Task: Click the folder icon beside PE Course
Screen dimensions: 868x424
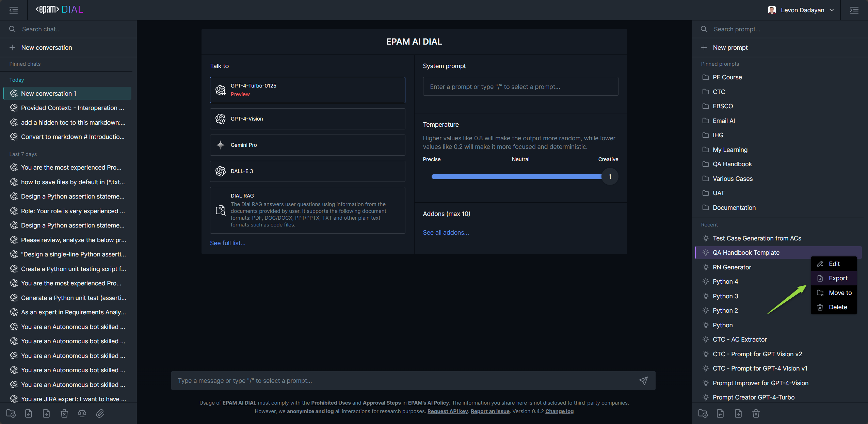Action: coord(706,77)
